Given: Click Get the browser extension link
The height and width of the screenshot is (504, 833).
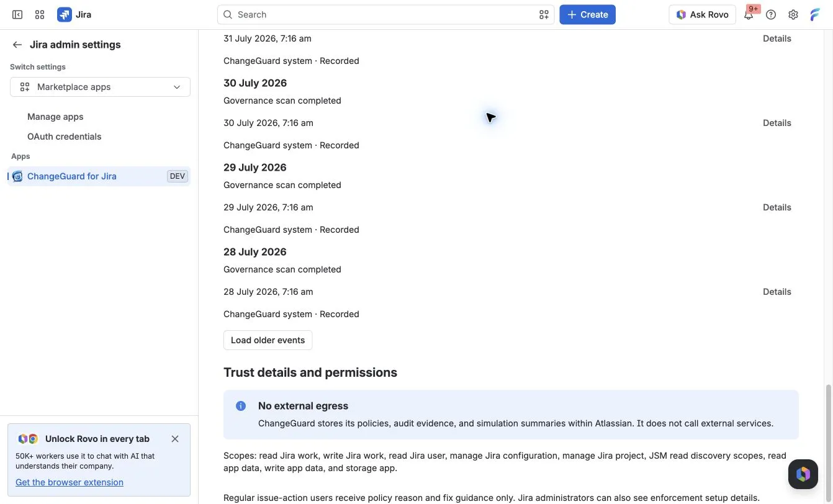Looking at the screenshot, I should (x=70, y=482).
